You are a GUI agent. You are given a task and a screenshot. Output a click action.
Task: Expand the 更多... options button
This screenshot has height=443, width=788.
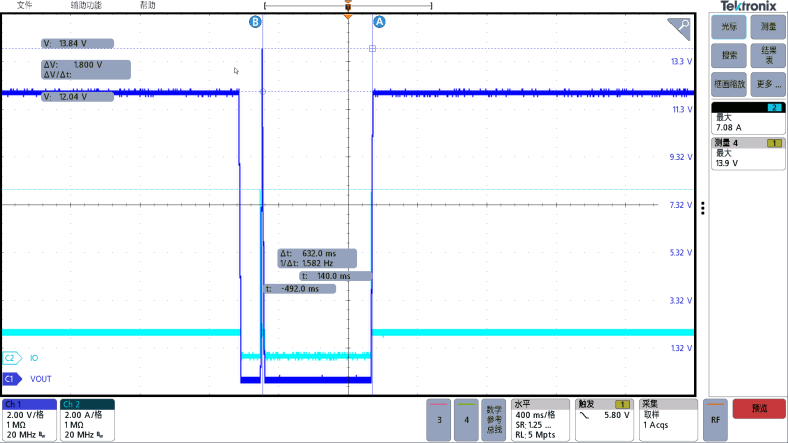[x=768, y=83]
